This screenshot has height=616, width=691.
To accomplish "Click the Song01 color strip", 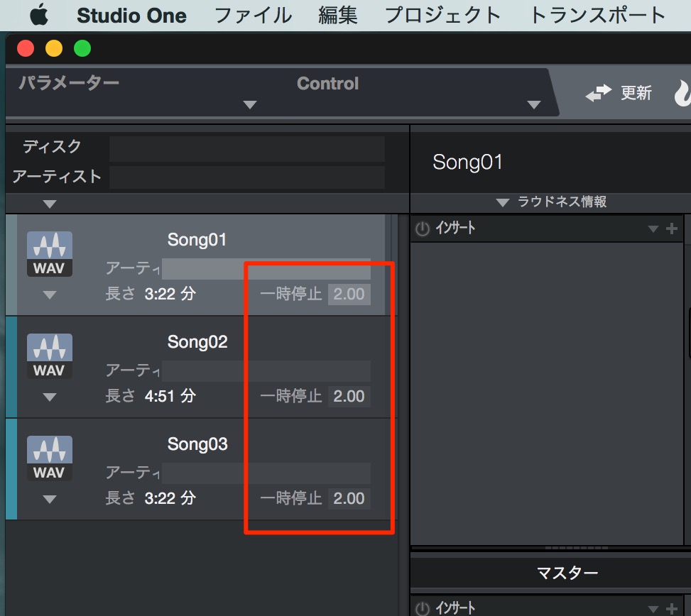I will [11, 265].
